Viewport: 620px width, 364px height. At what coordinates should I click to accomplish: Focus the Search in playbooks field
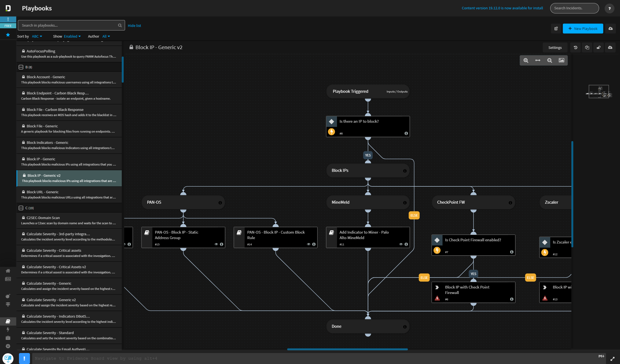point(71,25)
